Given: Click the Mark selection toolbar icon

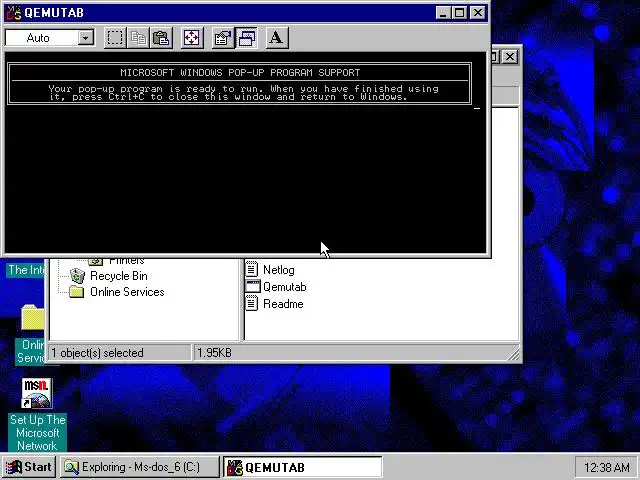Looking at the screenshot, I should 115,38.
